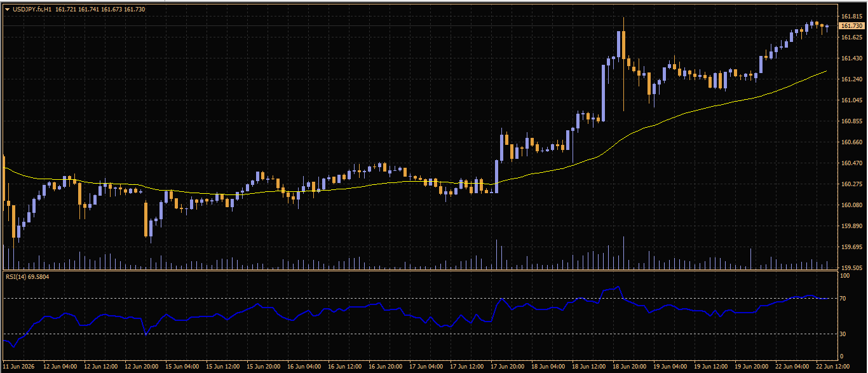Open the chart menu triangle beside USDJPY.fx
The width and height of the screenshot is (868, 373).
(x=7, y=10)
